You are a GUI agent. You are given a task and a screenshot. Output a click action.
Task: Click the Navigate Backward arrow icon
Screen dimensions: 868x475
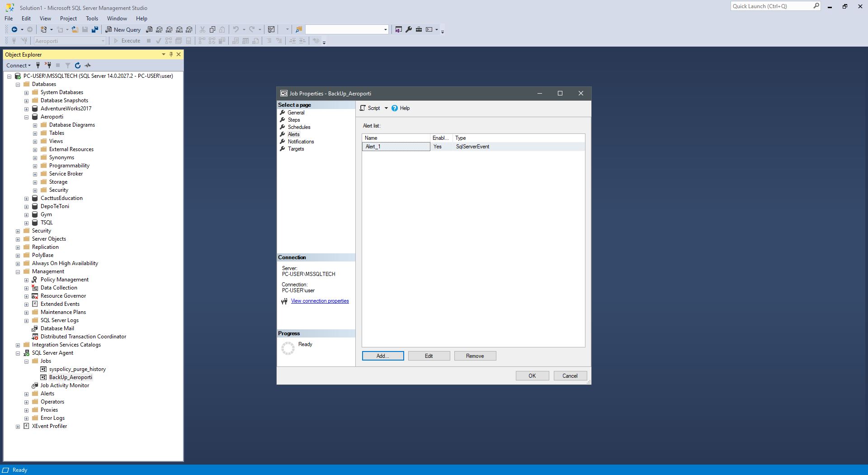pos(14,29)
